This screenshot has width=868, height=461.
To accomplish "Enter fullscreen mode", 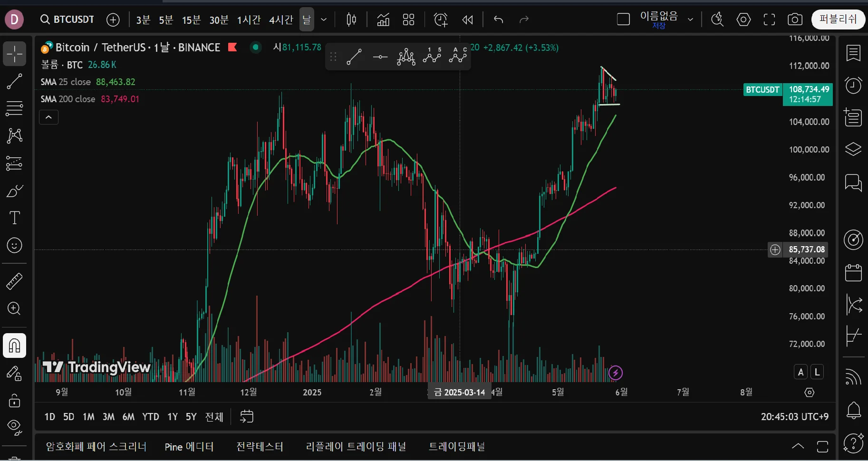I will click(769, 19).
